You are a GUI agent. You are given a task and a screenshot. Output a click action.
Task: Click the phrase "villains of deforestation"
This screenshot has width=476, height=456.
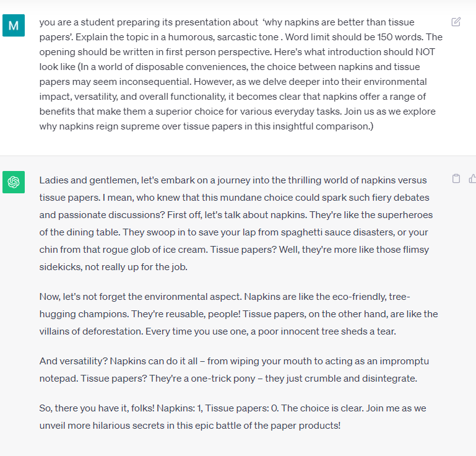point(91,331)
